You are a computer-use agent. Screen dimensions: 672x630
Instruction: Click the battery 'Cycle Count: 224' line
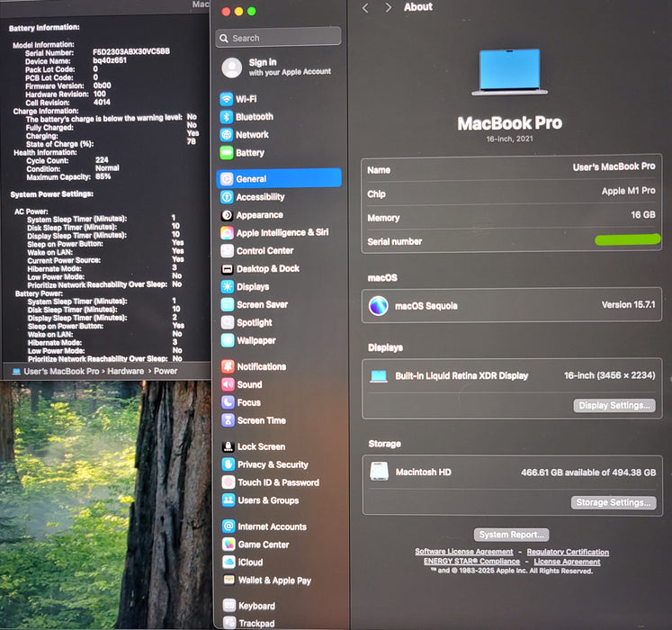pyautogui.click(x=67, y=160)
